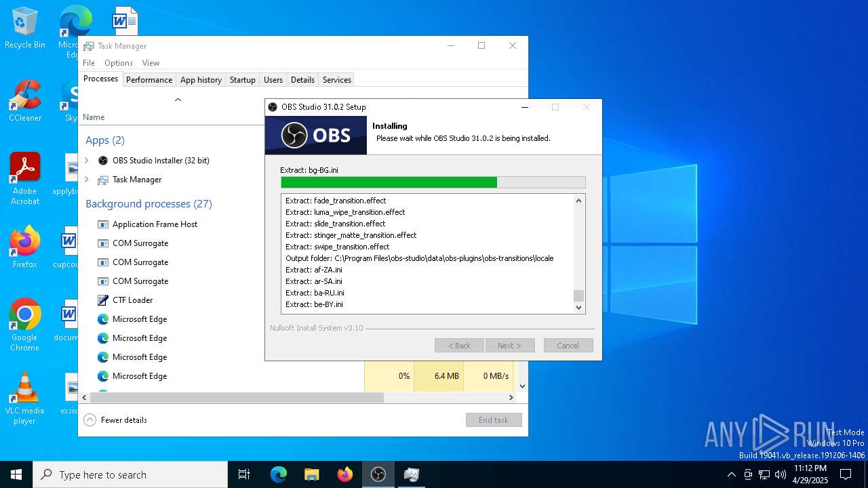Click the taskbar search box

(130, 474)
